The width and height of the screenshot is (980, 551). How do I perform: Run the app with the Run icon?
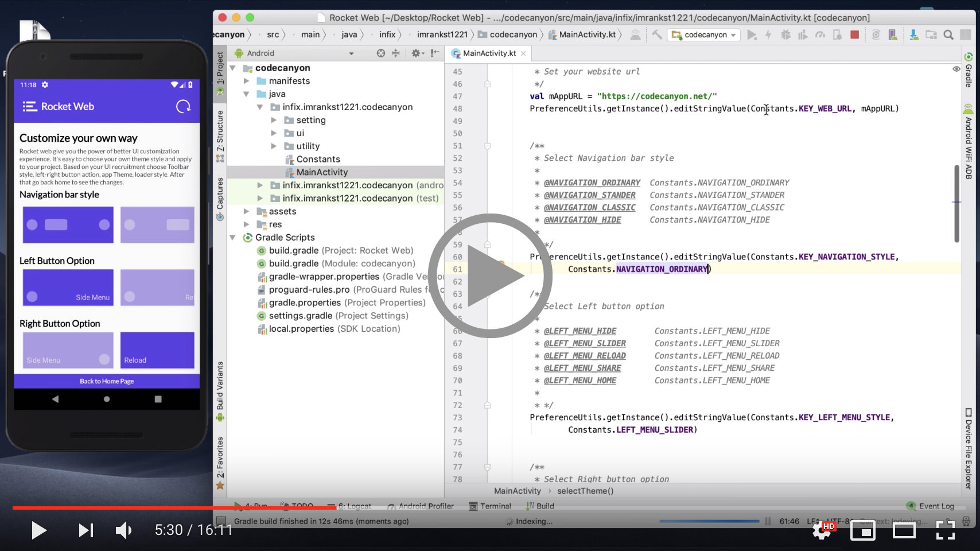(x=752, y=35)
